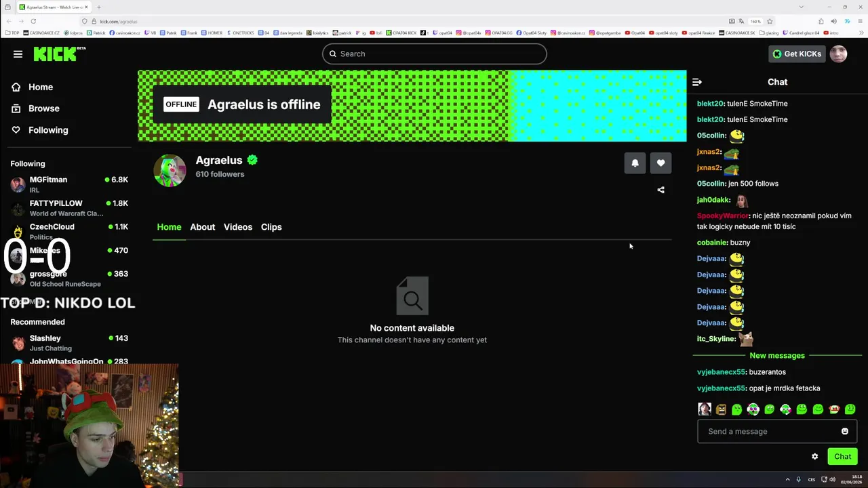Select the About channel tab
The image size is (868, 488).
[x=202, y=227]
